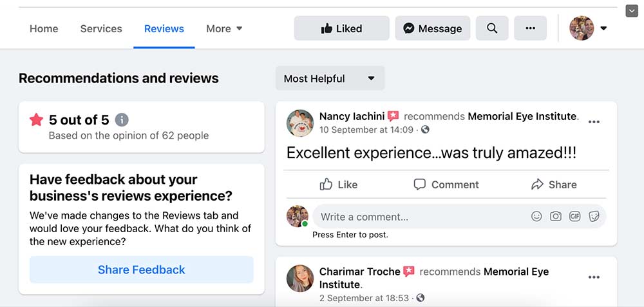Open Nancy Iachini's profile picture
The image size is (644, 307).
tap(299, 123)
